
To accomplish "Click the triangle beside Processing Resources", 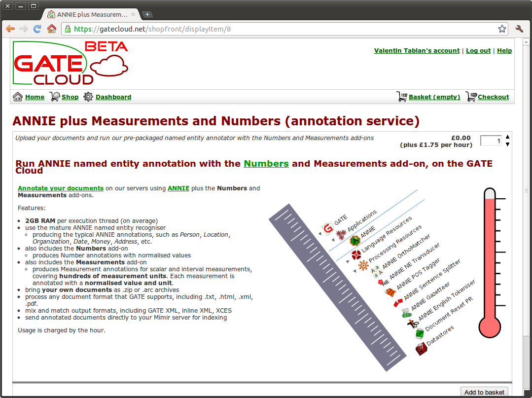I will coord(355,271).
